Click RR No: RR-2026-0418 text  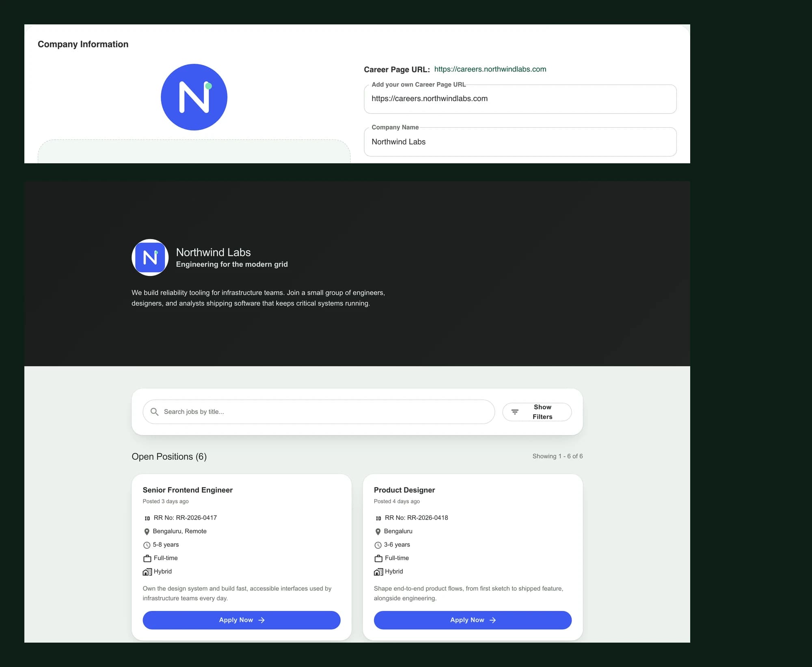coord(416,518)
